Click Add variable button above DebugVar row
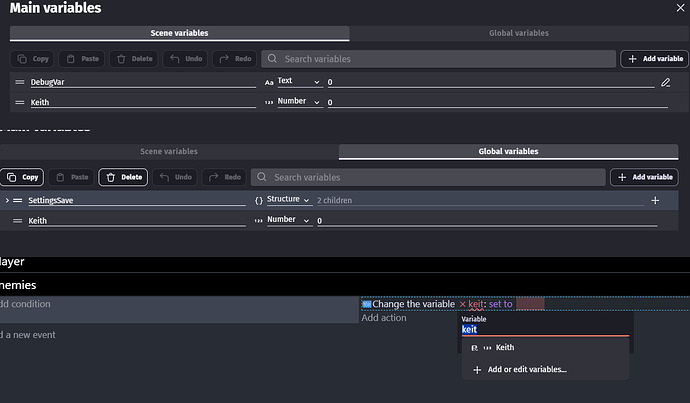690x403 pixels. tap(654, 59)
